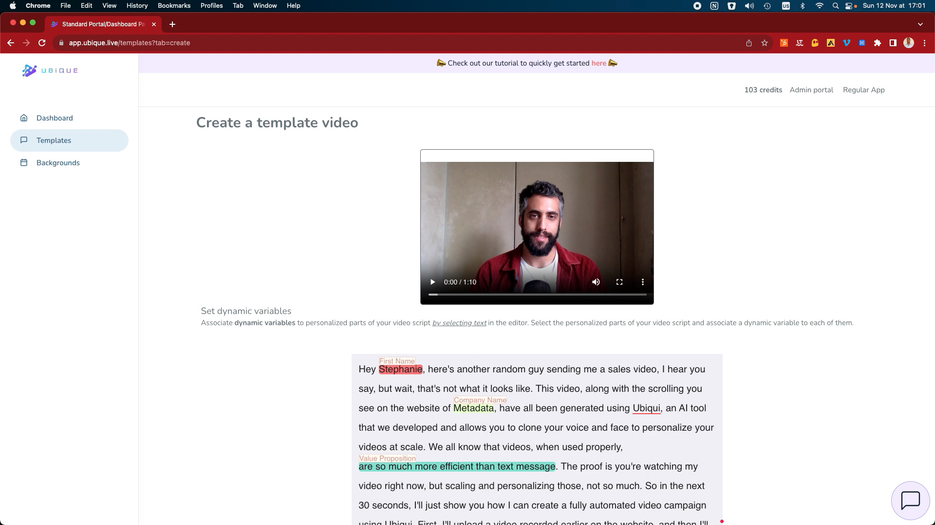Open Spotlight search in menu bar
The width and height of the screenshot is (935, 525).
point(835,5)
